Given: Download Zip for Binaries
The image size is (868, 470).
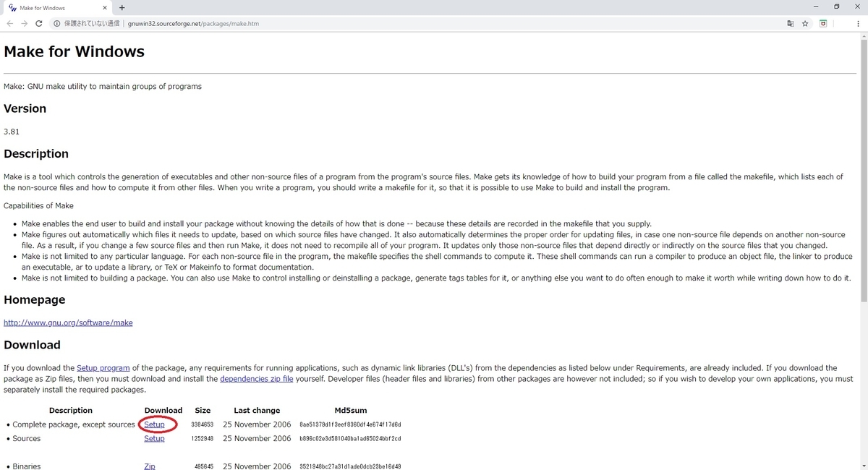Looking at the screenshot, I should [150, 466].
